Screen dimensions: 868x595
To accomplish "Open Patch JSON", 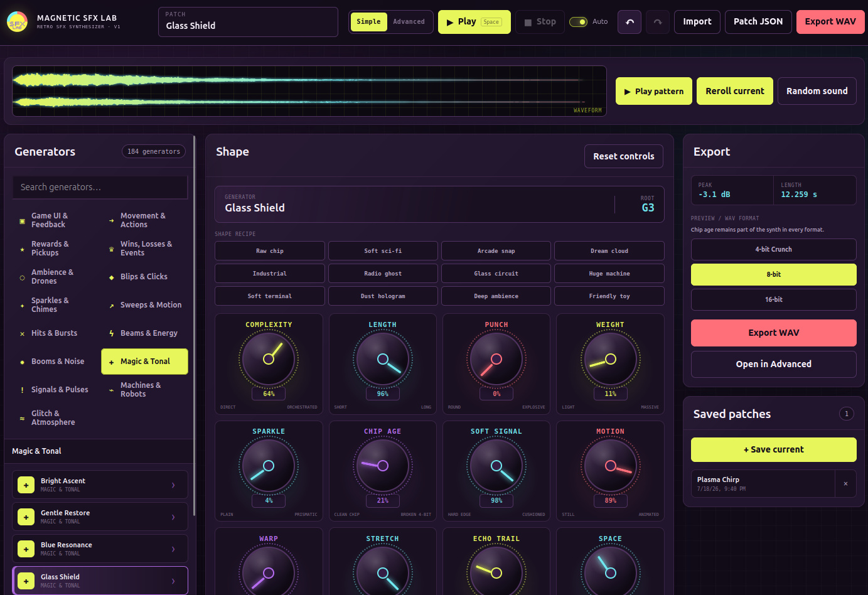I will 758,22.
